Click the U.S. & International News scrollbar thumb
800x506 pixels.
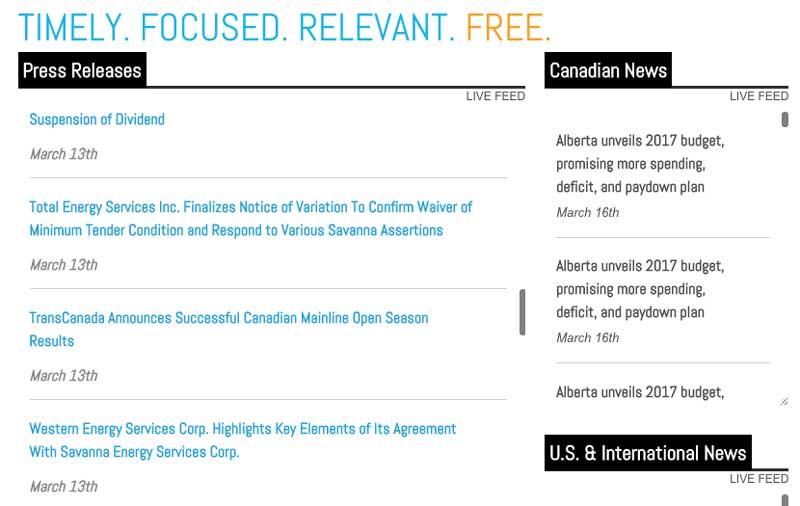785,500
